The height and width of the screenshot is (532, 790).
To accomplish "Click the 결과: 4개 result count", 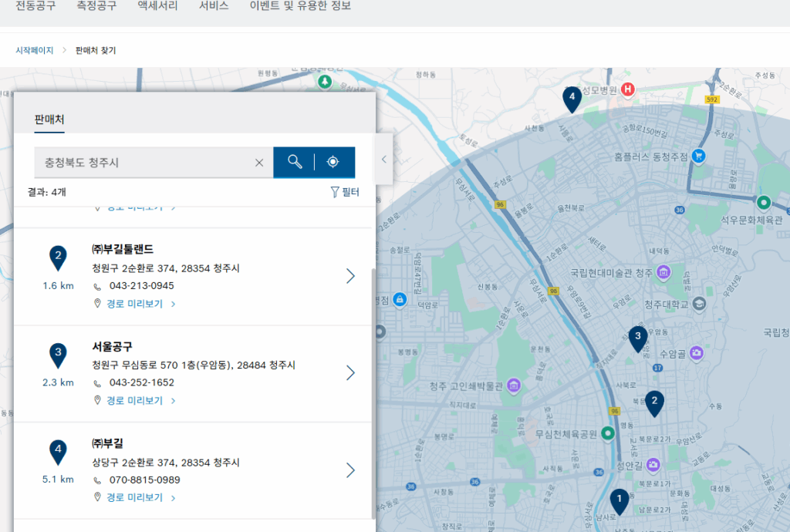I will click(46, 192).
